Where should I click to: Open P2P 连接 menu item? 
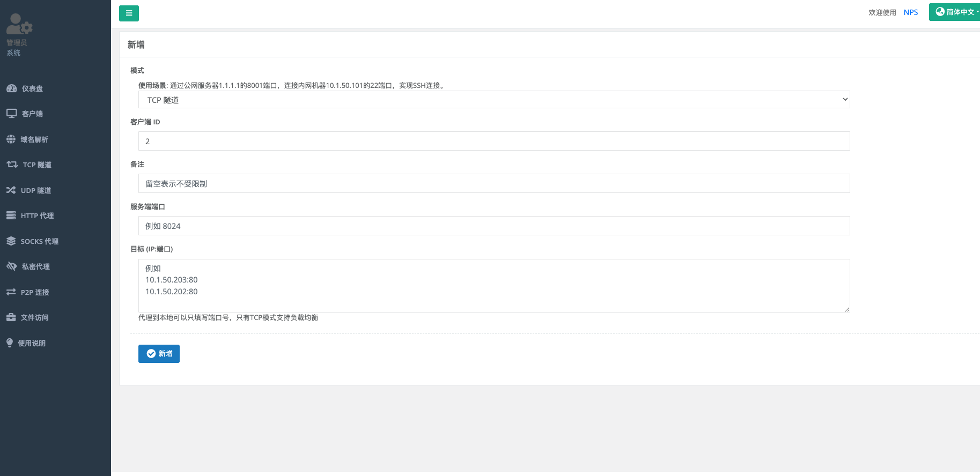click(x=34, y=292)
